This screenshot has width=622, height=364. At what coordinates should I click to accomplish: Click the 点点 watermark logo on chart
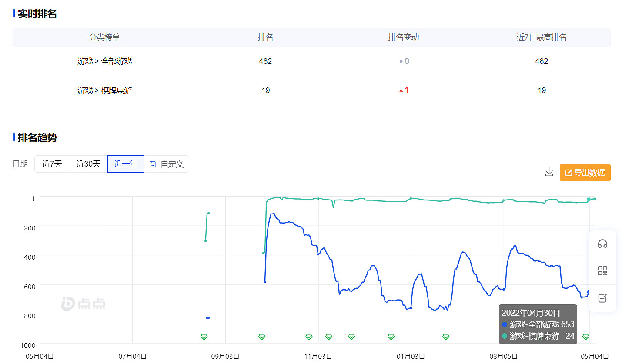click(84, 304)
